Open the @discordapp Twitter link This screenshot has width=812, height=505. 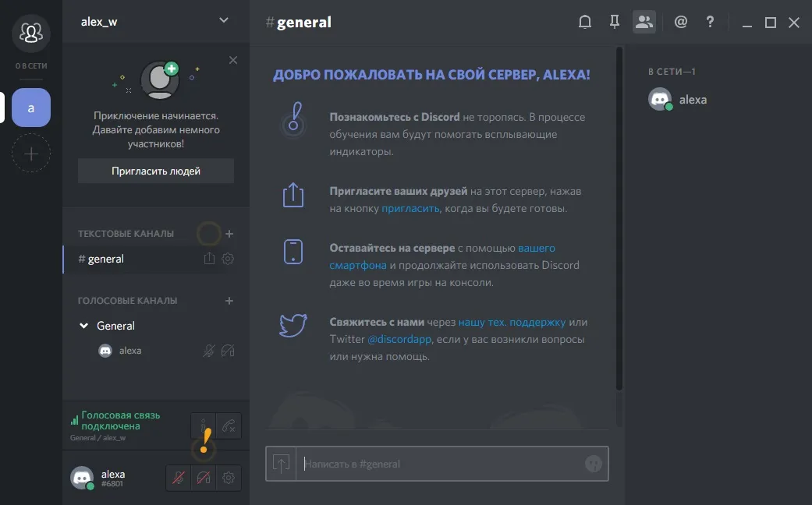click(x=399, y=340)
